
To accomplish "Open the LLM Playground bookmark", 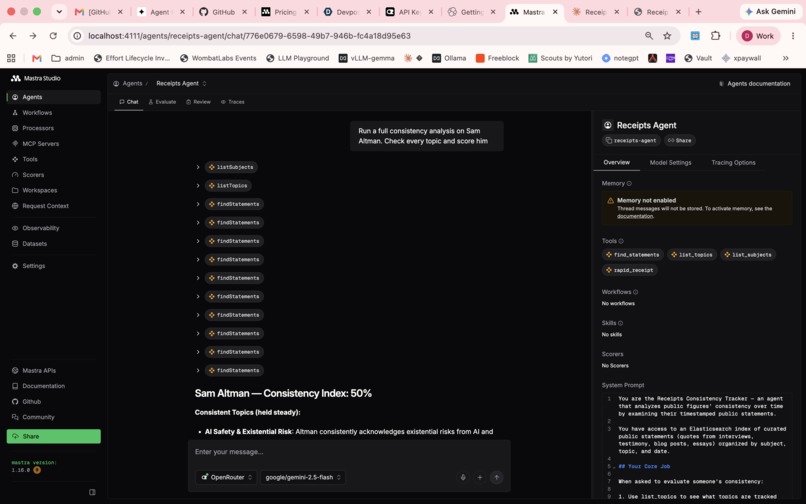I will pyautogui.click(x=298, y=58).
